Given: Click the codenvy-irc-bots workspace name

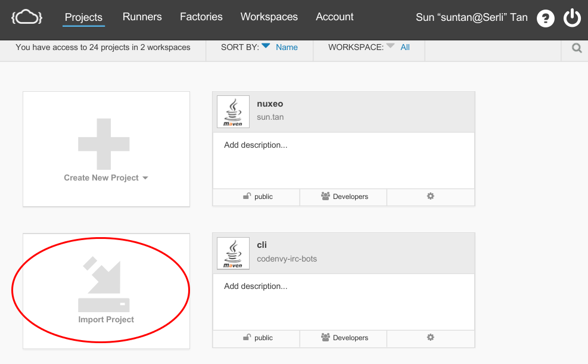Looking at the screenshot, I should [287, 259].
